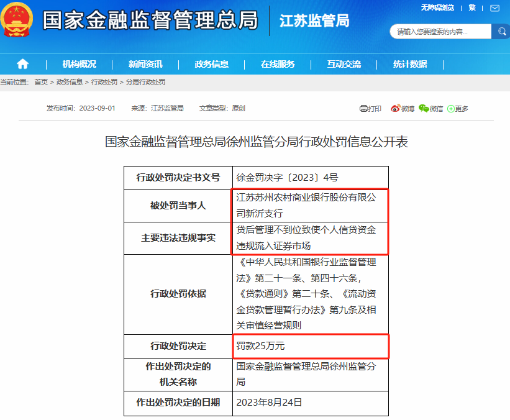Click the 文章类型：原创 text
Screen dimensions: 510x420
coord(222,108)
